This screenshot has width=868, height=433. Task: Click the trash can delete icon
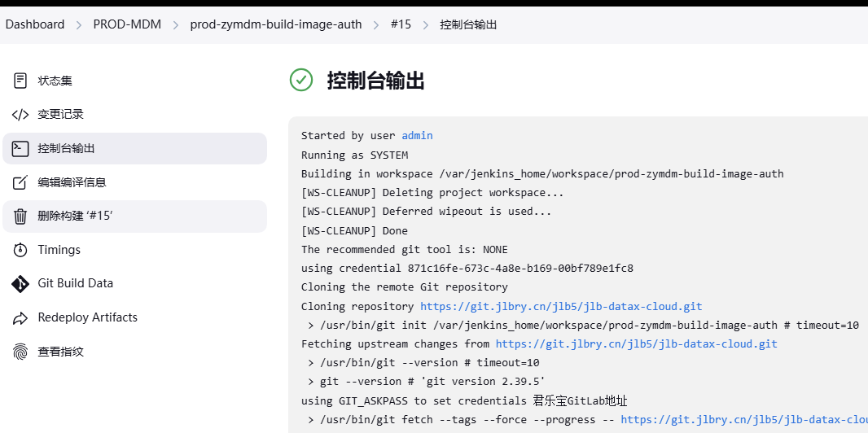[x=20, y=216]
